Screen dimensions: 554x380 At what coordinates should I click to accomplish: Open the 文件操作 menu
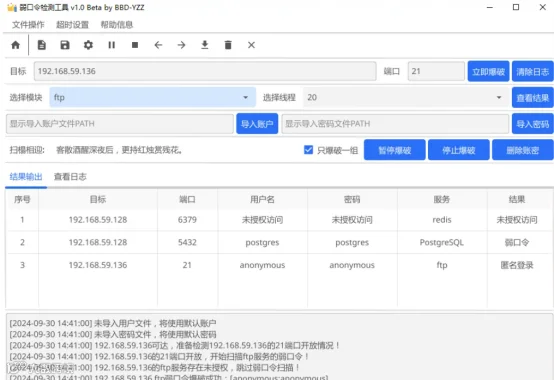tap(28, 25)
